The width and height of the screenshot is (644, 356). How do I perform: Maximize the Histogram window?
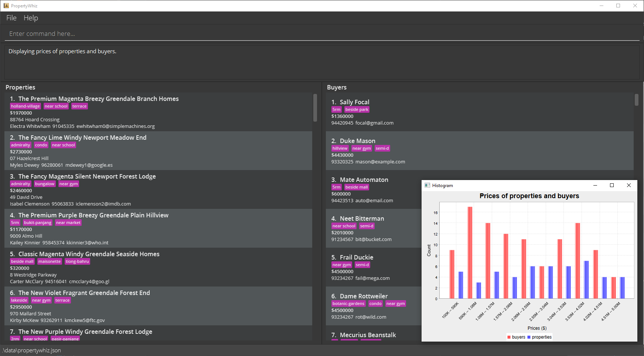coord(612,185)
